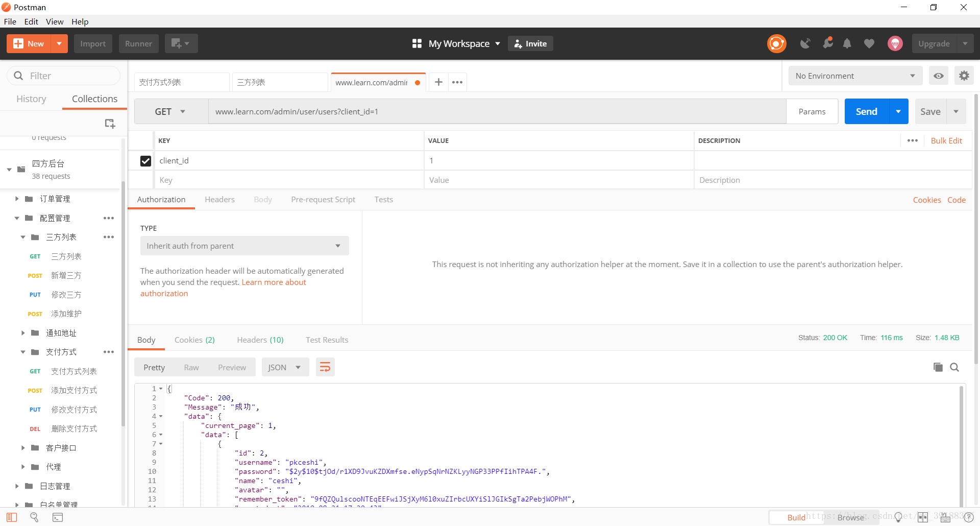The image size is (980, 526).
Task: Click the wrench settings icon in header
Action: [x=828, y=43]
